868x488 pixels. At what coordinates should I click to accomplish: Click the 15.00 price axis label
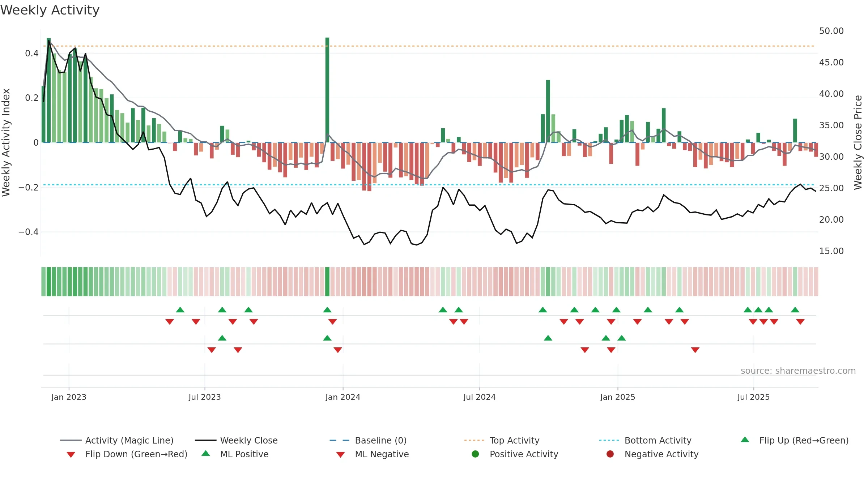click(831, 251)
